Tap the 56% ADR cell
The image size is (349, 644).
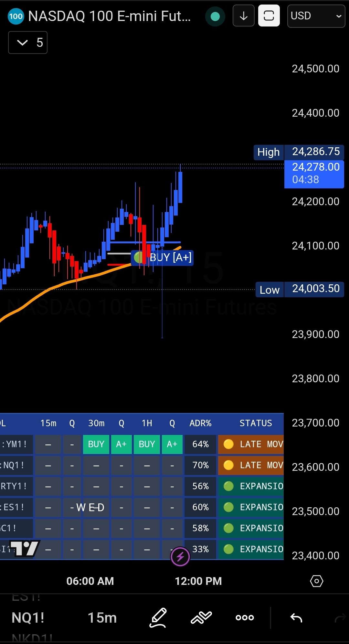200,486
